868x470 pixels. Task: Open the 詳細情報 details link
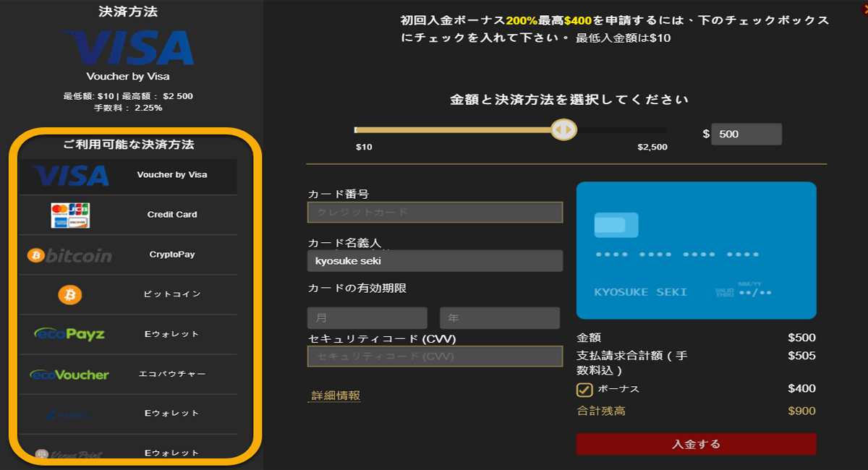point(336,396)
